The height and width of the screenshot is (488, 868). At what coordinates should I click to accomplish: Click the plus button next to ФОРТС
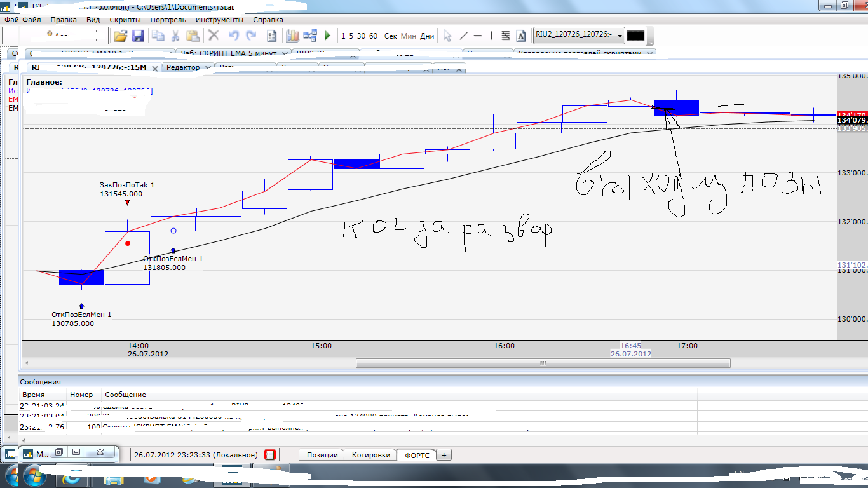tap(444, 455)
